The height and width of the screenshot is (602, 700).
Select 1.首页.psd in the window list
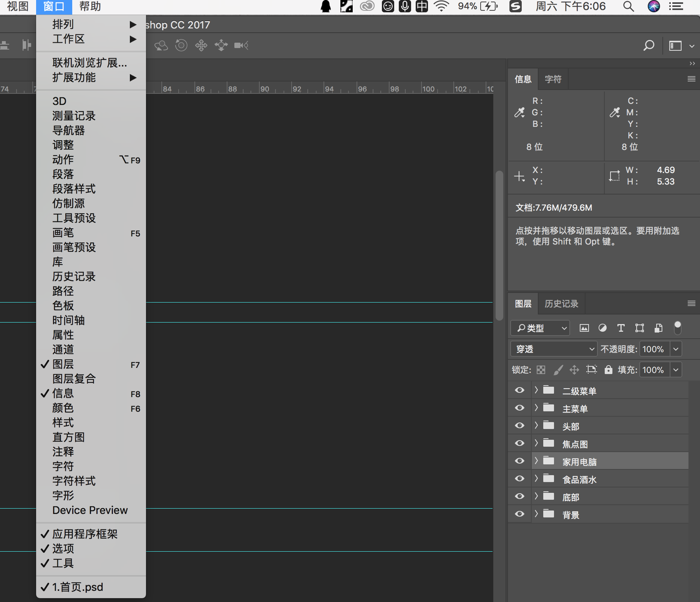coord(77,587)
